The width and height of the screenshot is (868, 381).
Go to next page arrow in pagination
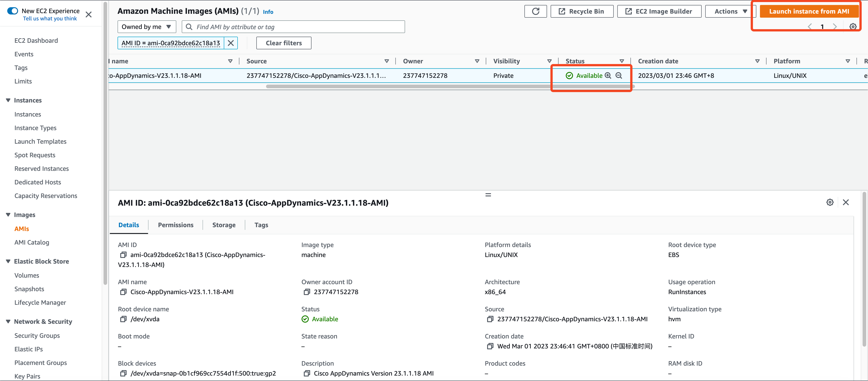[835, 27]
